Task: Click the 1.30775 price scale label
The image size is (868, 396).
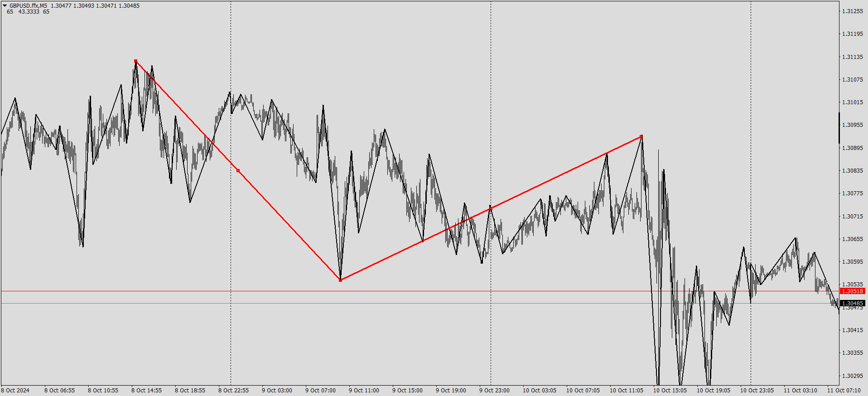Action: coord(853,193)
